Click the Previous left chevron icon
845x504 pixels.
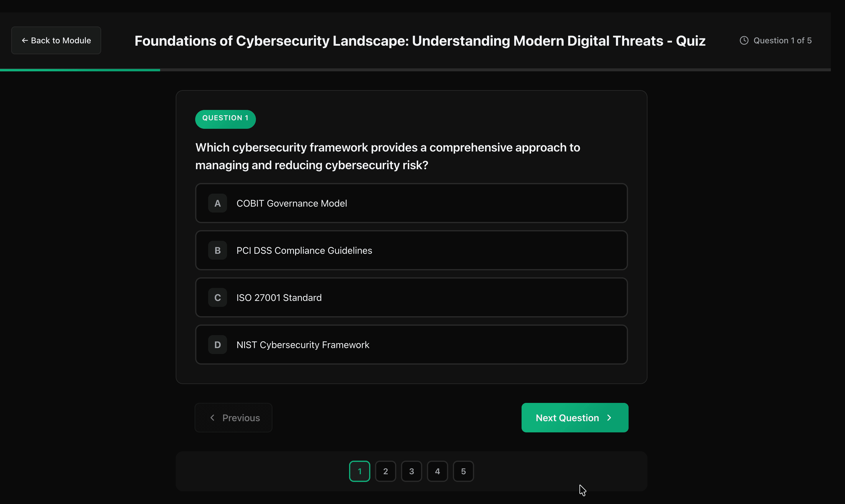pyautogui.click(x=213, y=418)
